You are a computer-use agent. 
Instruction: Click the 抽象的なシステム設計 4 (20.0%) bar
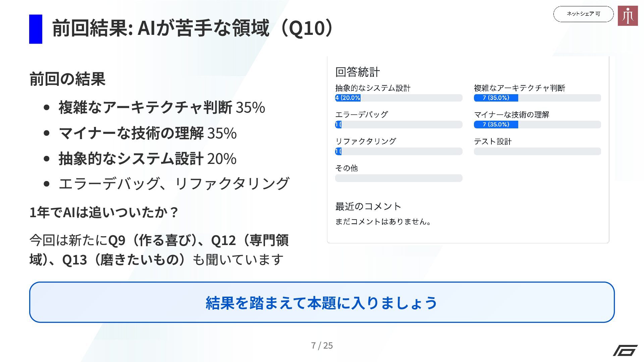pos(398,98)
